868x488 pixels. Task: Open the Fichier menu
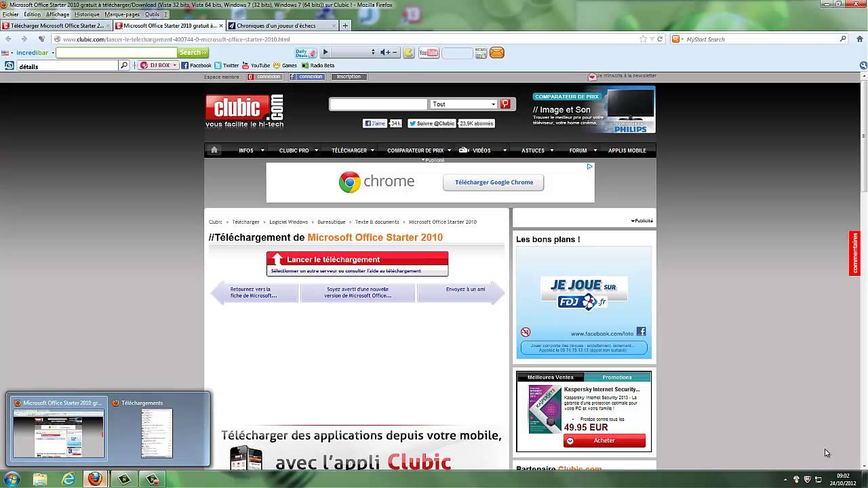10,14
